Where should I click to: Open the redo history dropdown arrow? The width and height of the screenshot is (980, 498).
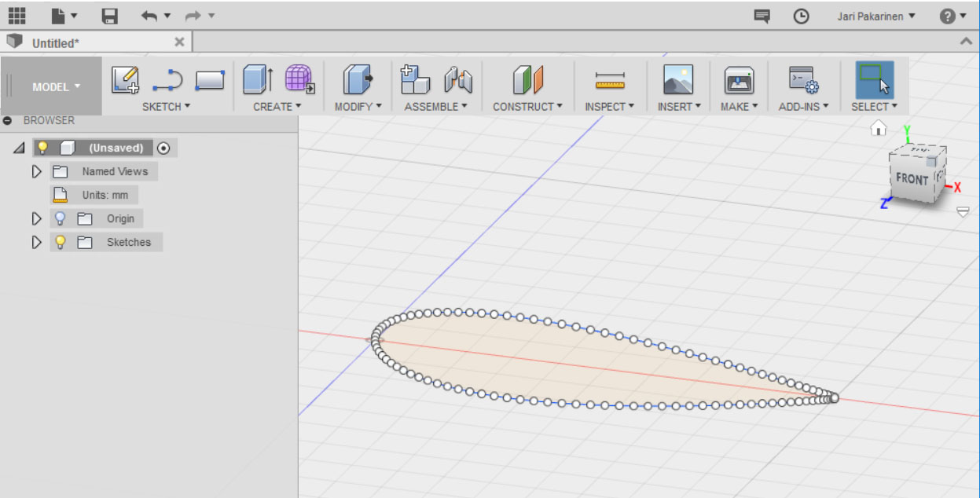211,16
